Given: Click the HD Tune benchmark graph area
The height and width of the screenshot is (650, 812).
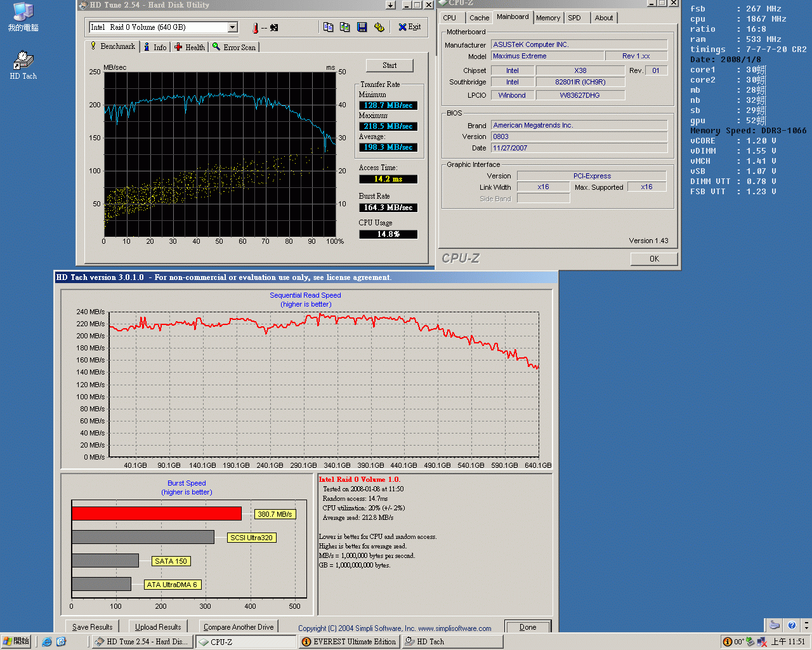Looking at the screenshot, I should pyautogui.click(x=219, y=154).
